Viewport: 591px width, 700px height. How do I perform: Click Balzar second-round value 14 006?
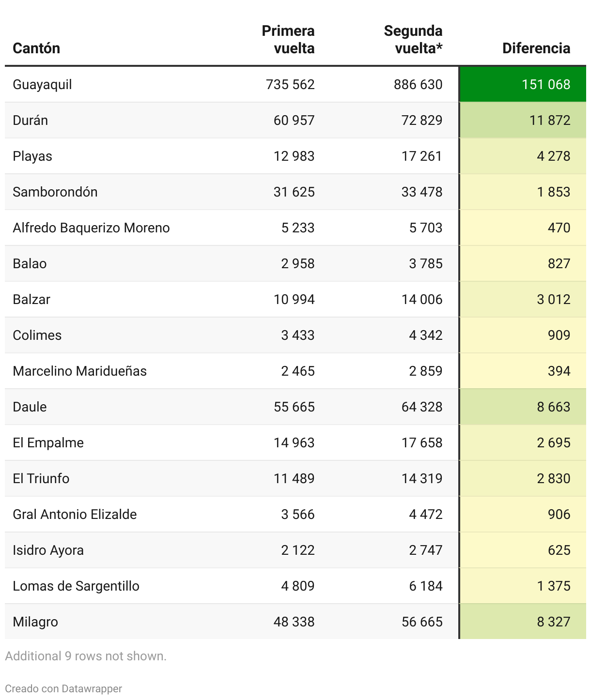point(421,299)
